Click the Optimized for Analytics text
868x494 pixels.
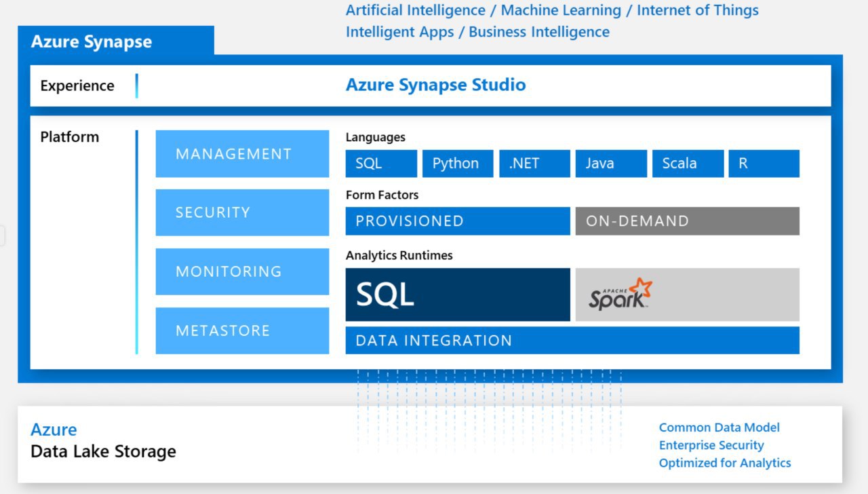[725, 463]
